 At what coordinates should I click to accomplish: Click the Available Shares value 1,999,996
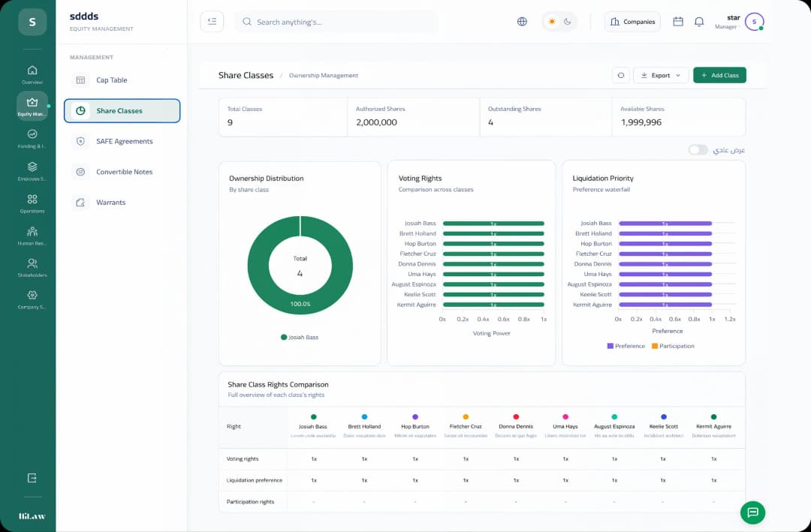coord(641,122)
